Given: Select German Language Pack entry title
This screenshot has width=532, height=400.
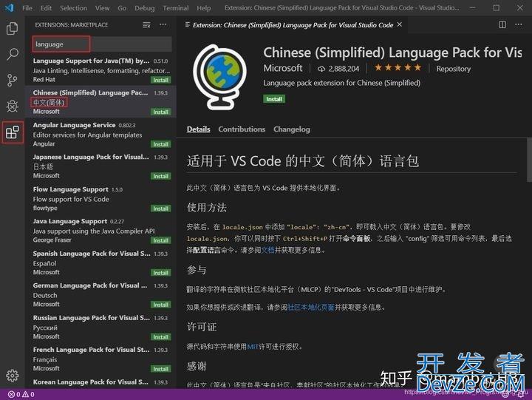Looking at the screenshot, I should point(90,285).
